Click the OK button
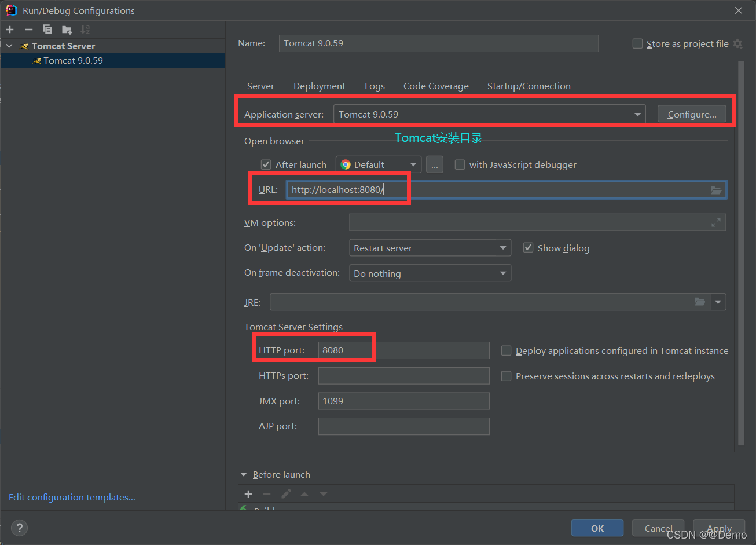 click(597, 528)
